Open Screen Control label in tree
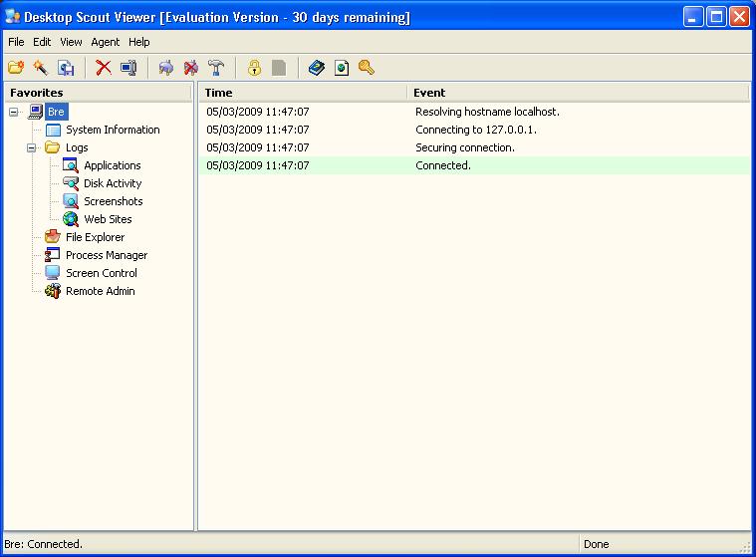The height and width of the screenshot is (557, 756). (102, 273)
